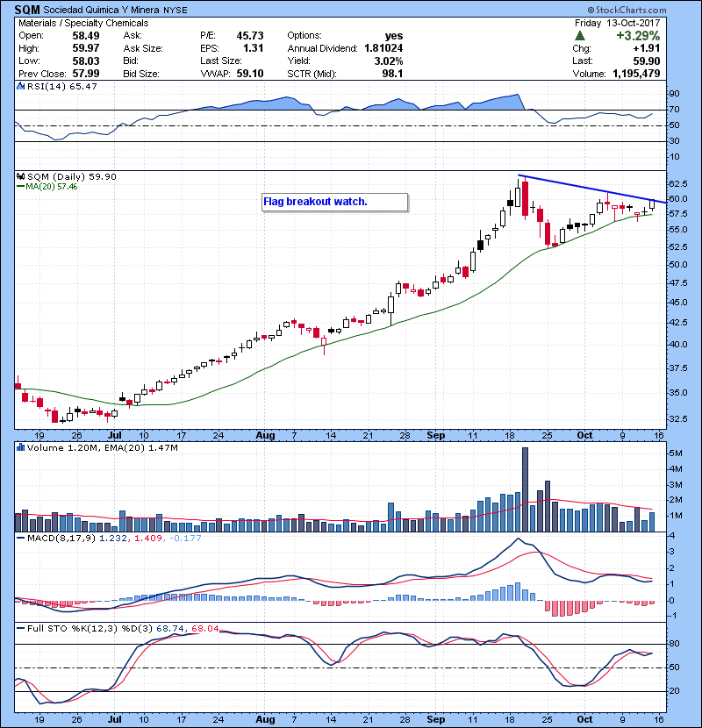
Task: Click the Volume value 1,195,479
Action: [x=636, y=74]
